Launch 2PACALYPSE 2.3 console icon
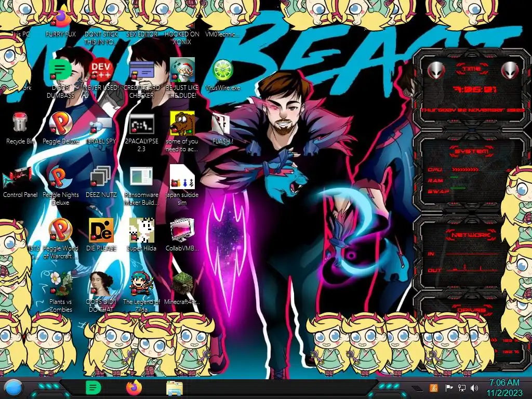Viewport: 532px width, 399px height. pos(141,124)
